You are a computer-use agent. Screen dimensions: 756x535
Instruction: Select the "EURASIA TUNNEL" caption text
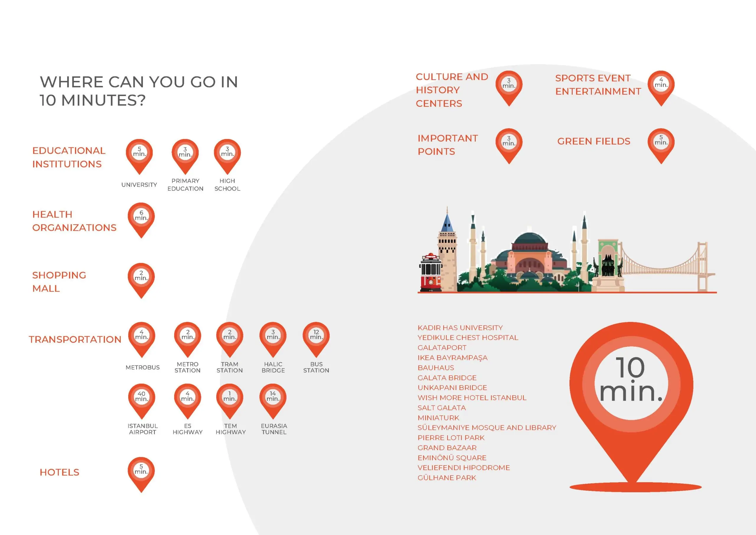pos(274,429)
